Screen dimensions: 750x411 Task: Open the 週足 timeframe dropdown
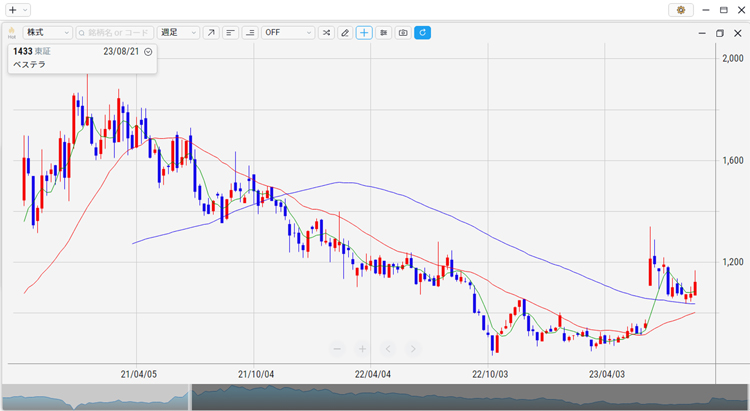[x=179, y=32]
